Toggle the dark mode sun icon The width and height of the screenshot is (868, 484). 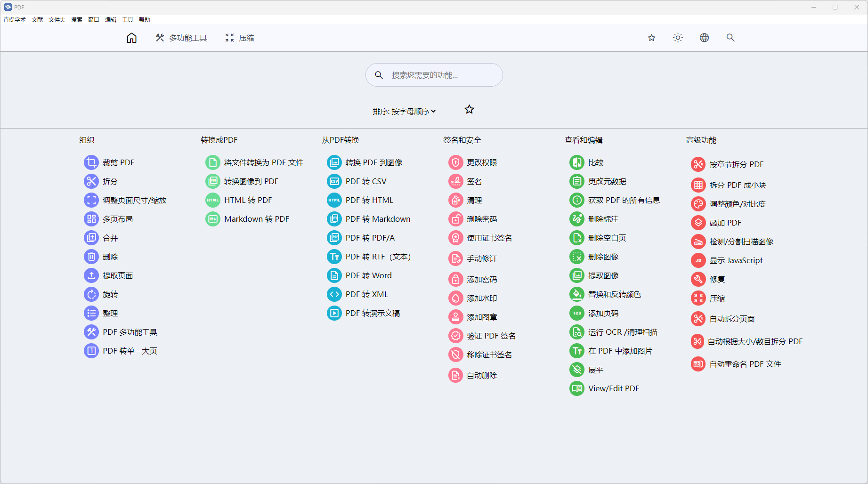point(678,38)
